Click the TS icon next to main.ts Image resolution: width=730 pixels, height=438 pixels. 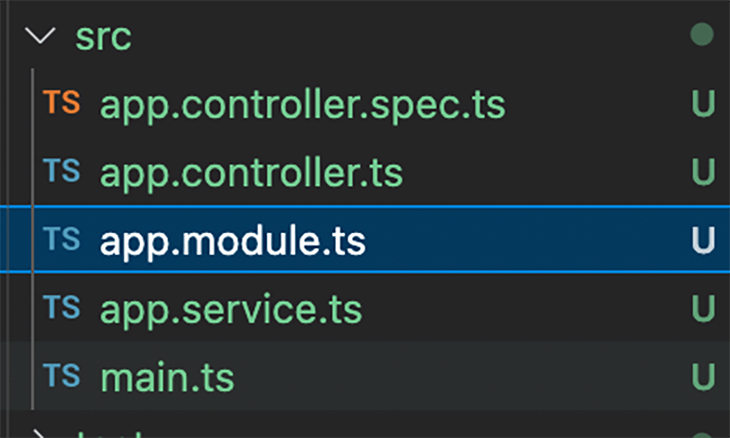(61, 375)
